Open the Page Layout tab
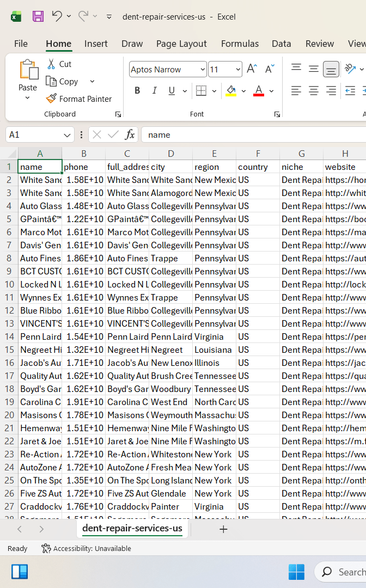 point(181,44)
